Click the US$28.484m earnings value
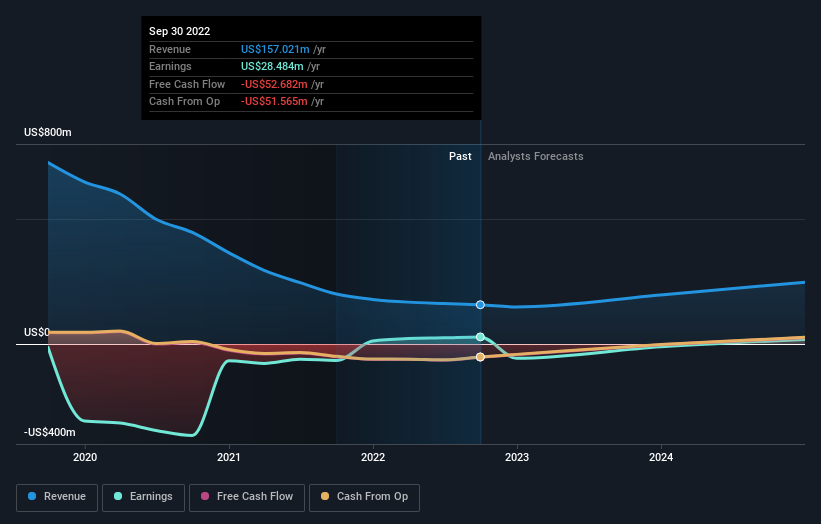 coord(272,66)
